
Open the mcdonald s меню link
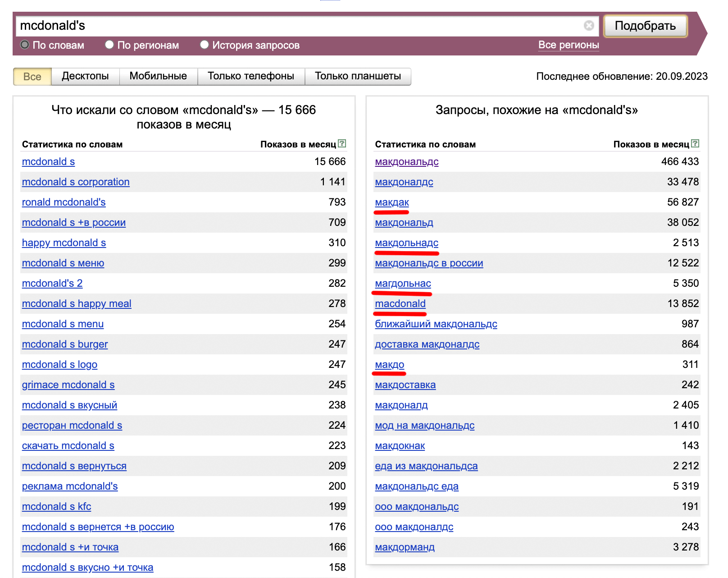click(x=63, y=263)
